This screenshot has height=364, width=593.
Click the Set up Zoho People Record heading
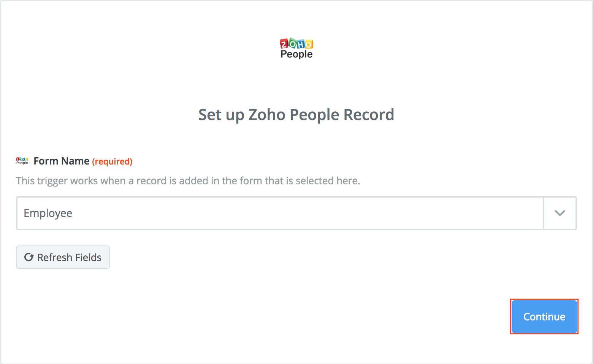tap(296, 115)
